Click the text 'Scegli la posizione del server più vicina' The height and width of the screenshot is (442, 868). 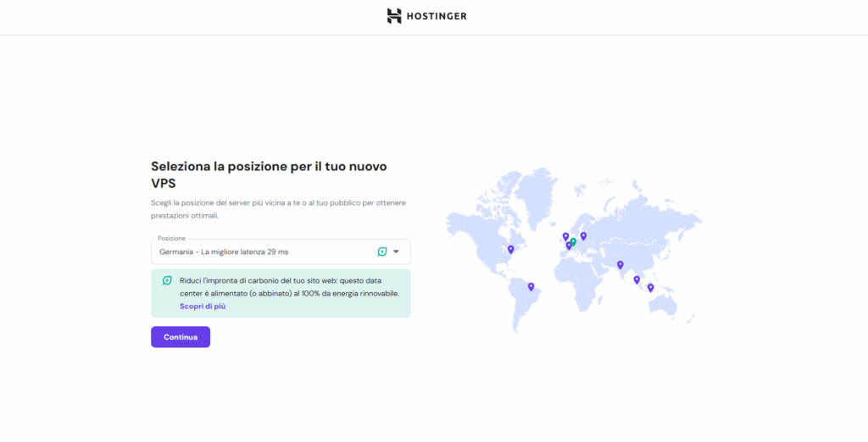click(218, 203)
